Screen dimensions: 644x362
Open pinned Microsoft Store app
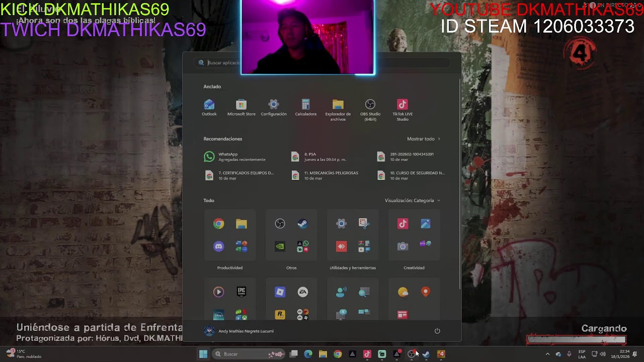click(241, 108)
